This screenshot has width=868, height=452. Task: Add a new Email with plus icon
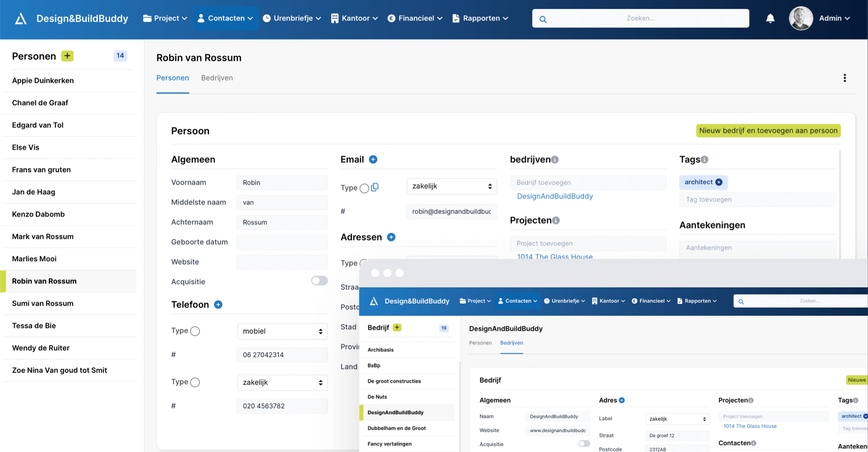click(373, 160)
